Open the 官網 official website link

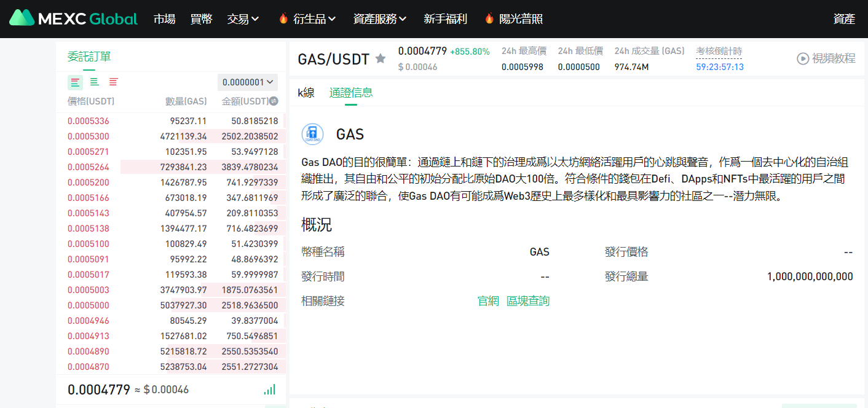[488, 301]
